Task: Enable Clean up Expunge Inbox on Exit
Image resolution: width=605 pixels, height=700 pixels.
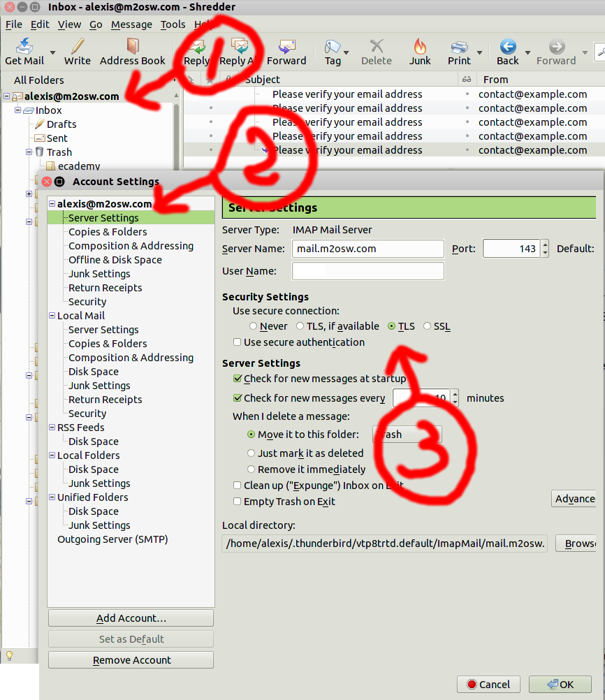Action: click(237, 486)
